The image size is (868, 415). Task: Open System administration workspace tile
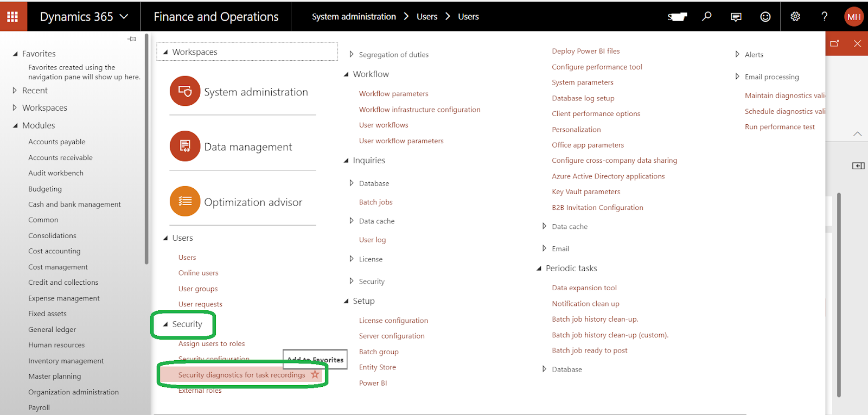(242, 92)
